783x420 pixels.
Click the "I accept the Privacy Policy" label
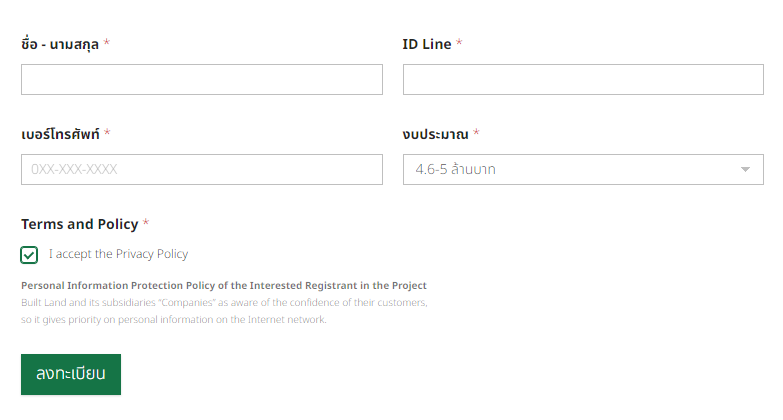click(x=118, y=254)
